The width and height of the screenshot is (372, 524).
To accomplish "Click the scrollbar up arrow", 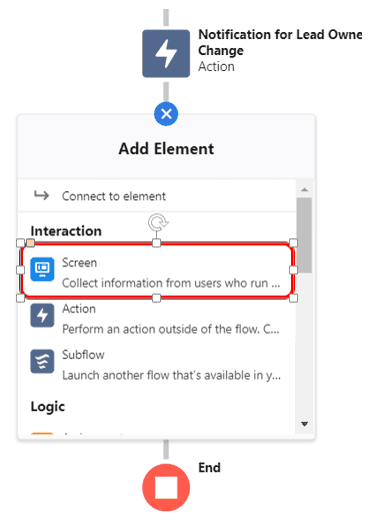I will (x=304, y=190).
